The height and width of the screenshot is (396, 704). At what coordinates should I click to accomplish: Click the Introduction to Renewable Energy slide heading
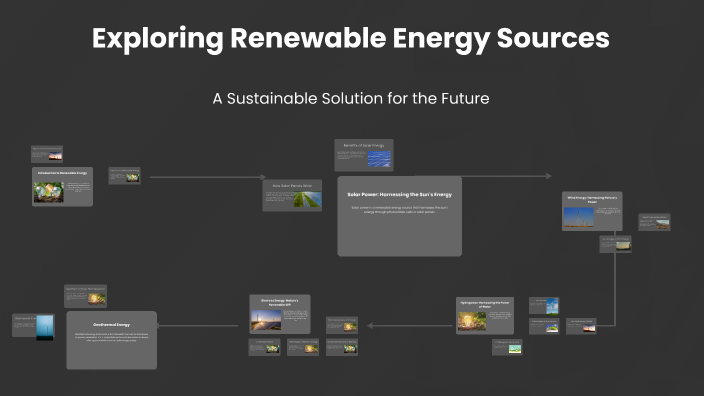coord(62,173)
